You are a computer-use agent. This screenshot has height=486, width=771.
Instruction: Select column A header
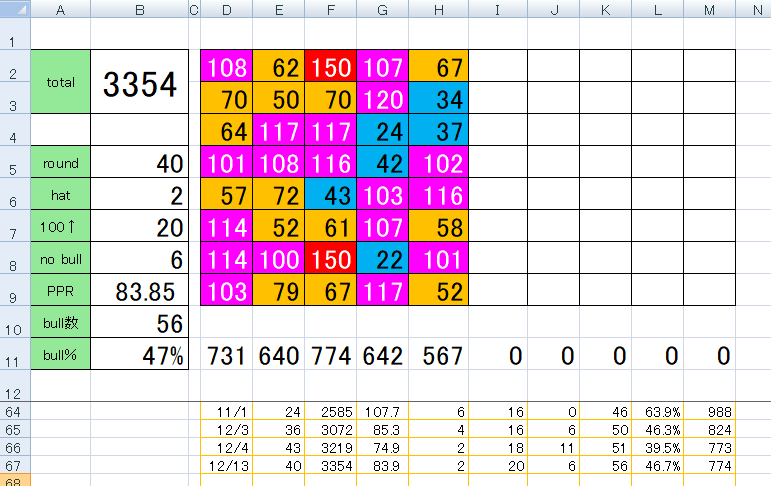[60, 9]
